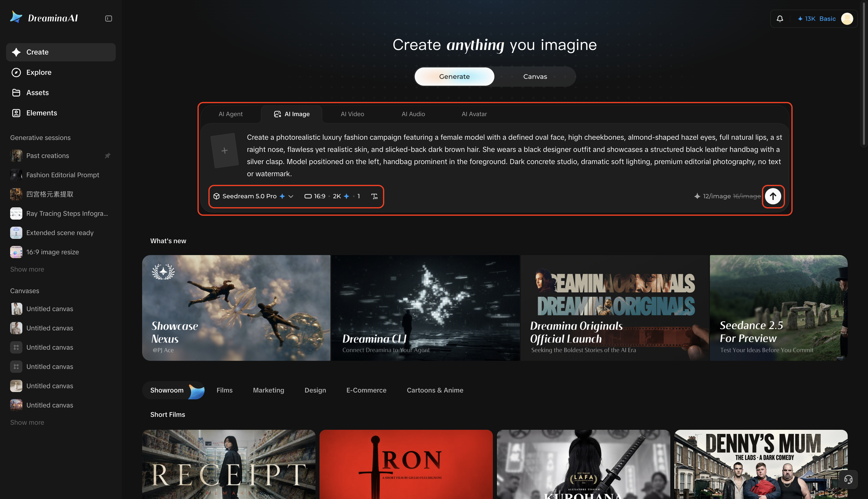Open the 2K resolution setting
This screenshot has height=499, width=868.
tap(341, 196)
